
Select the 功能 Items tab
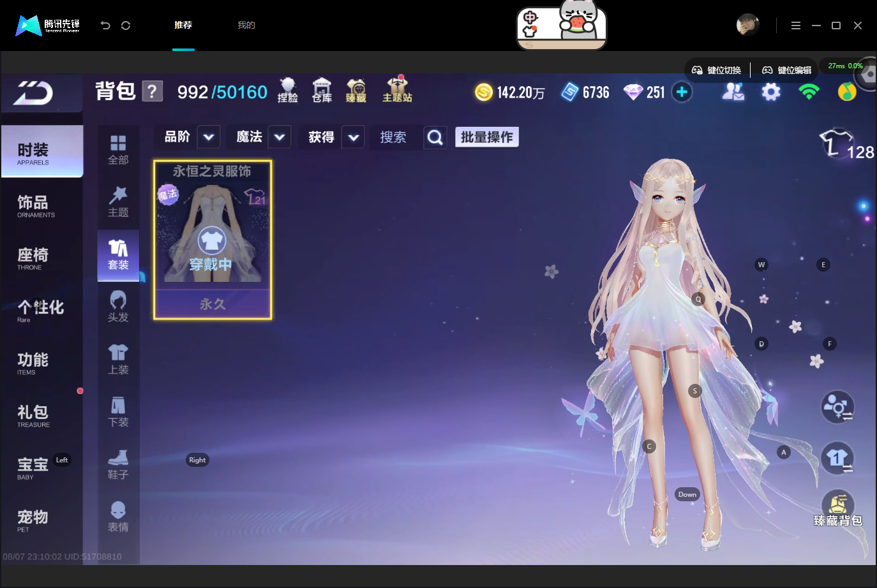point(42,364)
